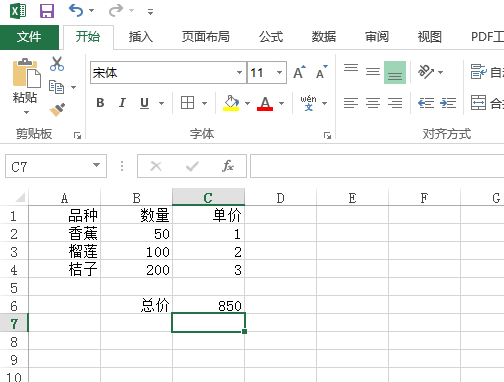Select Center horizontal alignment icon
Image resolution: width=504 pixels, height=382 pixels.
pyautogui.click(x=373, y=103)
